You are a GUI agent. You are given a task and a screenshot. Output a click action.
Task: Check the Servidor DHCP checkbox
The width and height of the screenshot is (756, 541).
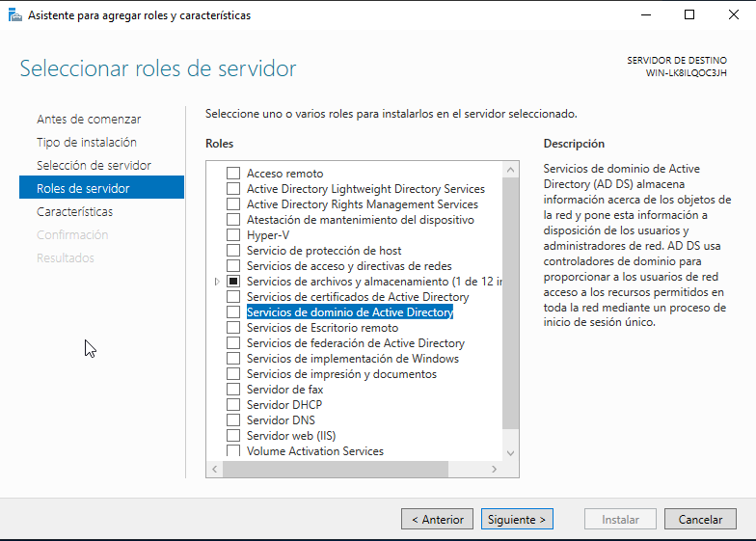pyautogui.click(x=233, y=405)
